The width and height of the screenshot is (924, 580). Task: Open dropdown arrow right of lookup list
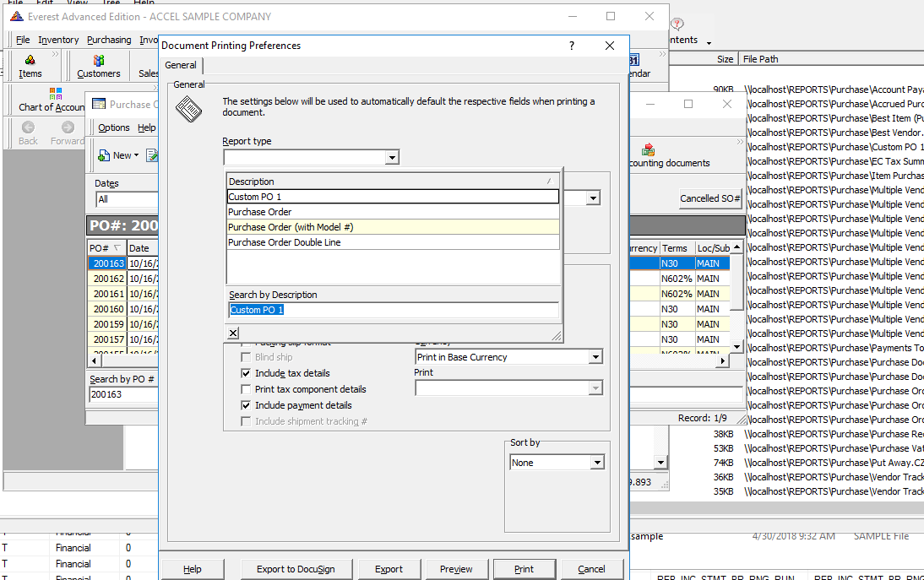(594, 198)
